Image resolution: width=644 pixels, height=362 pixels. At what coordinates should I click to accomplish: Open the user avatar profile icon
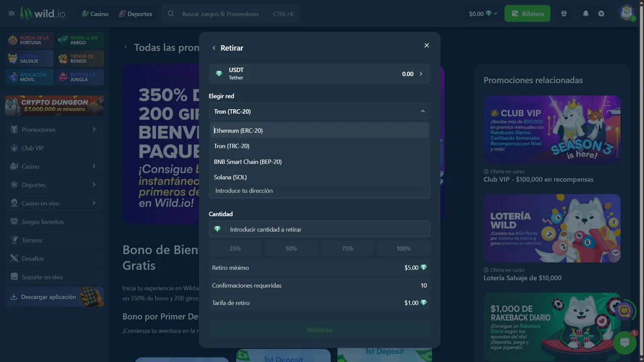[627, 13]
